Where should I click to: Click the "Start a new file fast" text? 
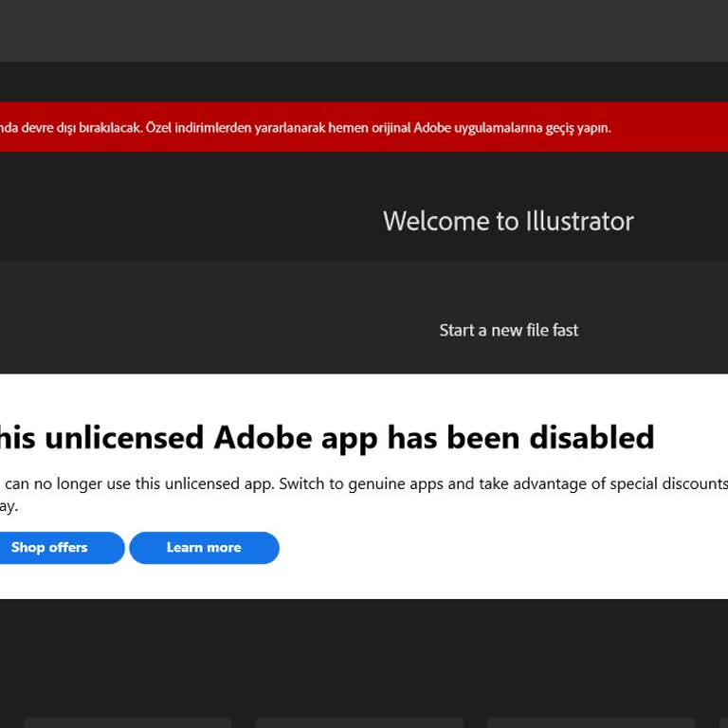pos(509,331)
